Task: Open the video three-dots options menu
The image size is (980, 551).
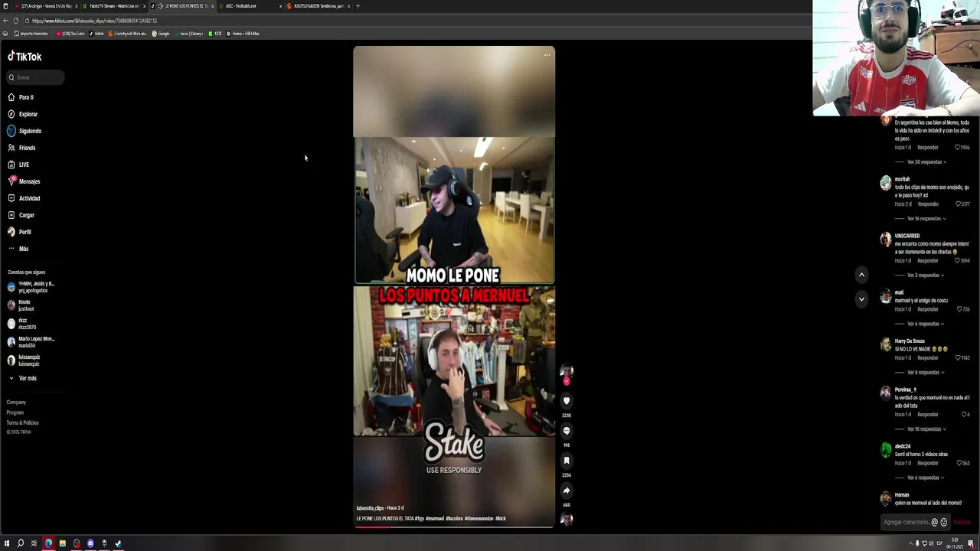Action: pos(547,55)
